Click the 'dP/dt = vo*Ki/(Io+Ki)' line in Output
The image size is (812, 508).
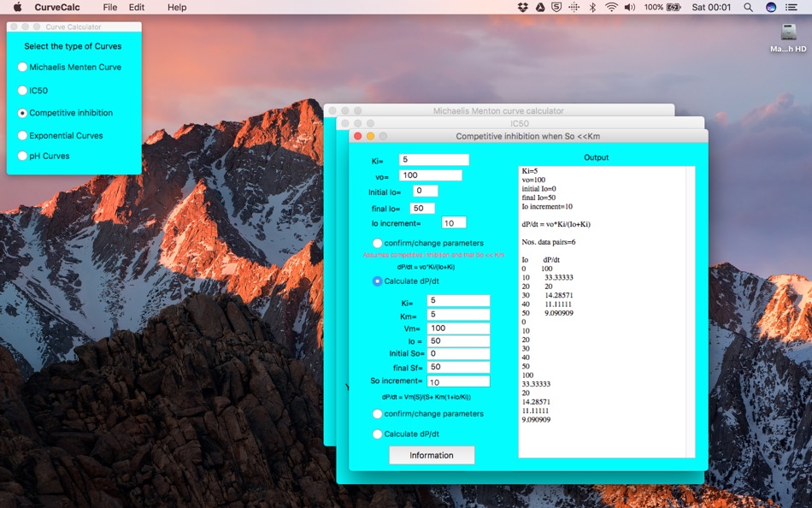[556, 224]
